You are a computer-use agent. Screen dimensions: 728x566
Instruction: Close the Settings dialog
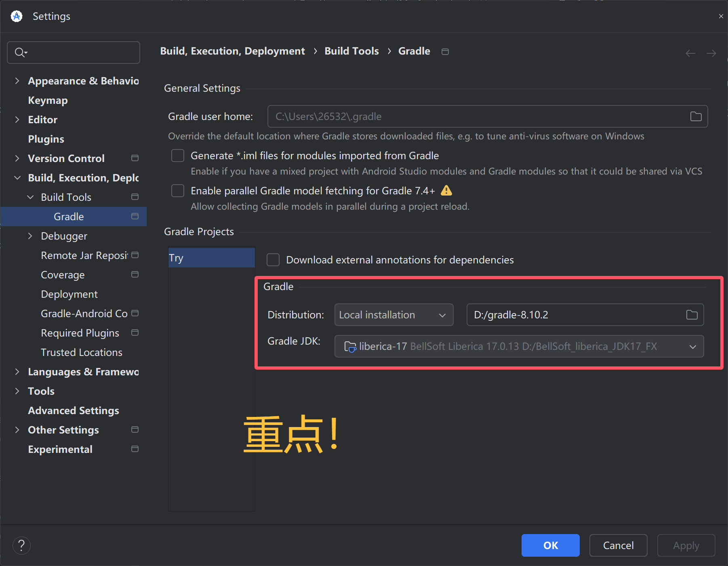point(721,16)
